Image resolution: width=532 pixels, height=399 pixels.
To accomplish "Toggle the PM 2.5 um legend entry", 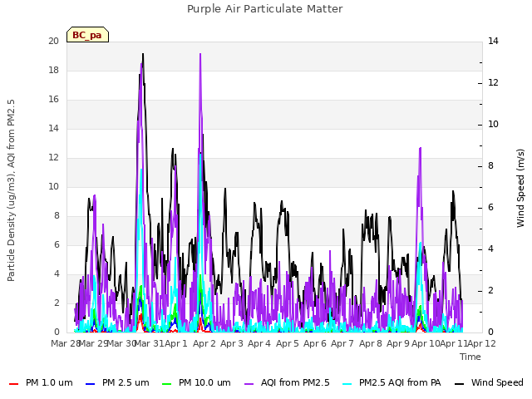I will [x=117, y=382].
